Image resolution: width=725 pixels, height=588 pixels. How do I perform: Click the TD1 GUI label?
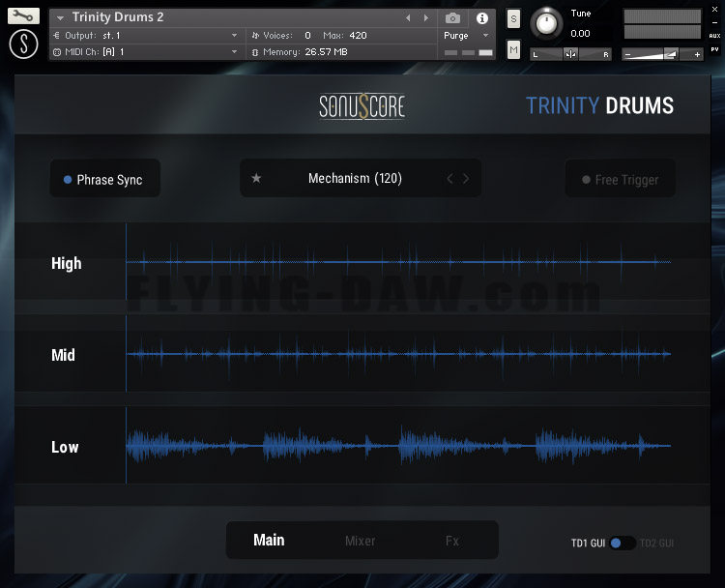(x=588, y=544)
